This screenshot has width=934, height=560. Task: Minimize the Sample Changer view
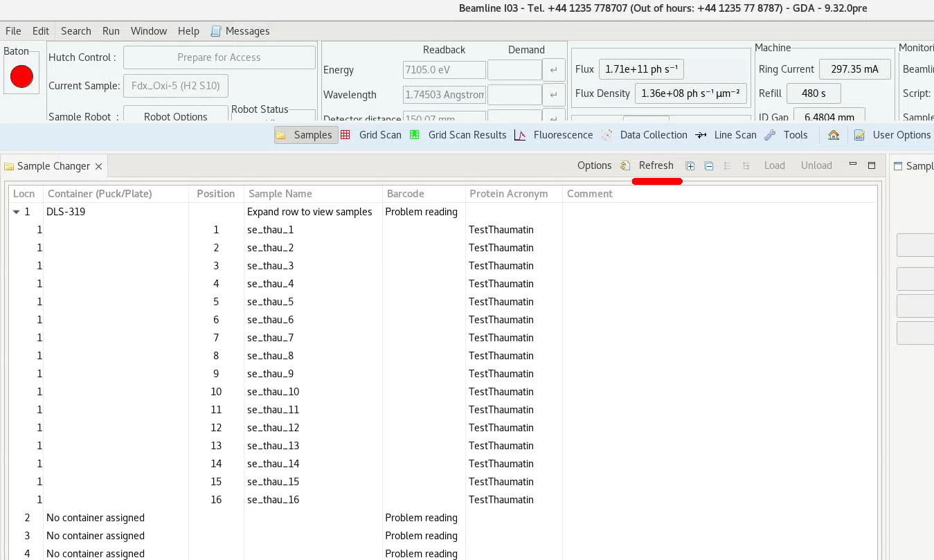(853, 165)
